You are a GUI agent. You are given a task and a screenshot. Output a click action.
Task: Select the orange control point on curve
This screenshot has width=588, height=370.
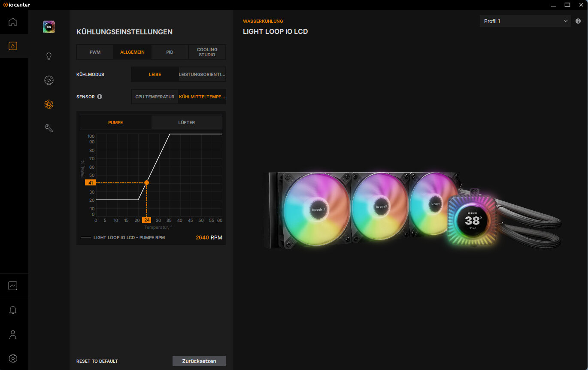click(x=147, y=182)
